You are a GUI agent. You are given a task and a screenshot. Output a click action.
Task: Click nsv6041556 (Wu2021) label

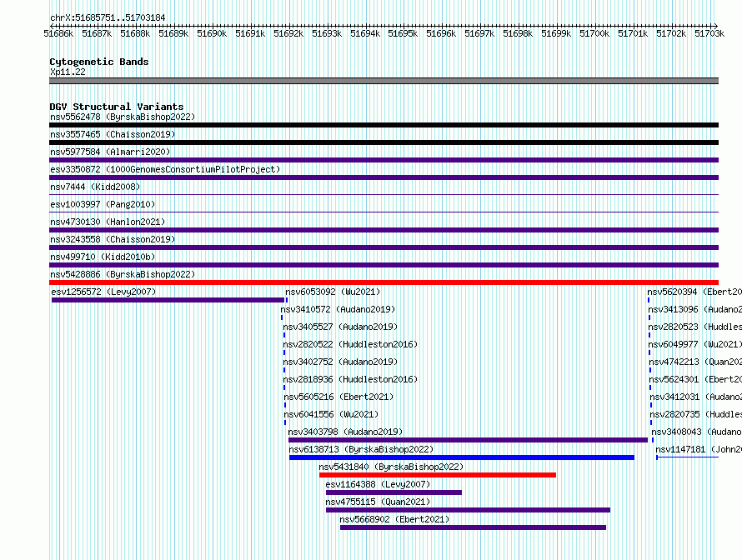click(331, 414)
